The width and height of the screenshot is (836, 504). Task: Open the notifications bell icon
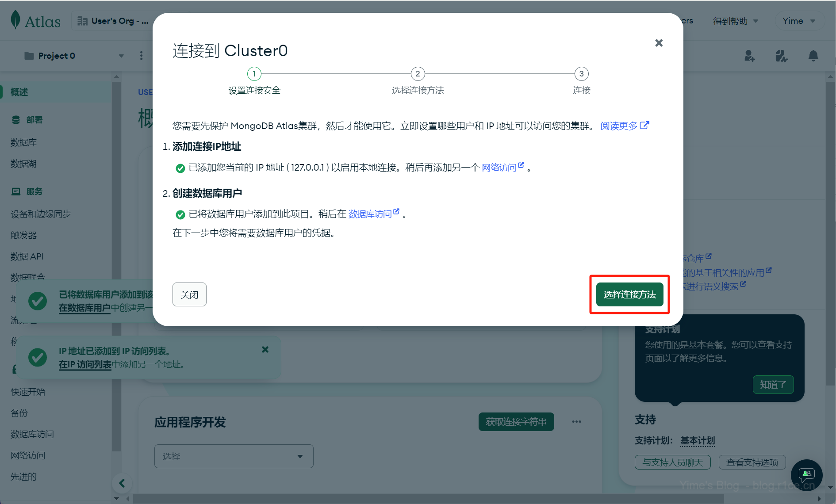(x=813, y=56)
